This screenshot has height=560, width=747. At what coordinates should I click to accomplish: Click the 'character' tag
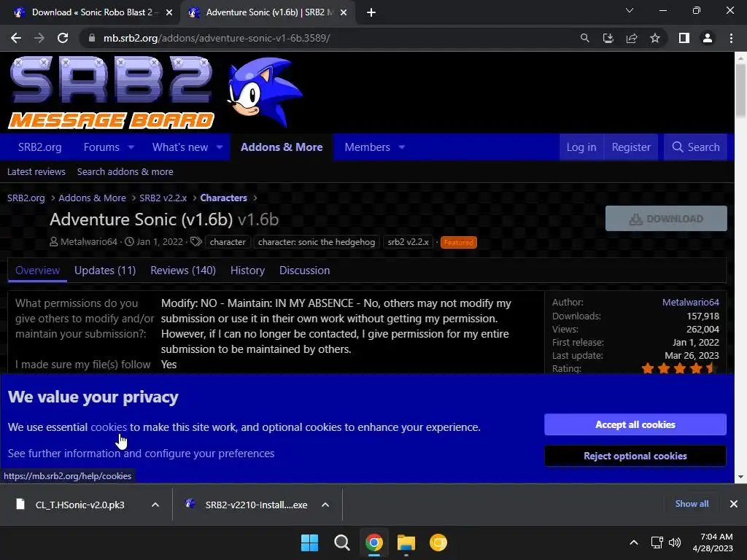tap(228, 242)
